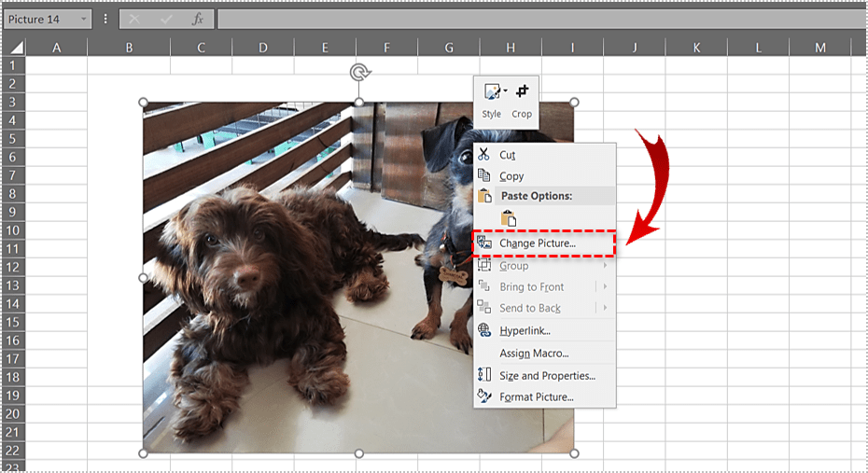This screenshot has width=868, height=473.
Task: Click the paste option clipboard icon
Action: click(509, 218)
